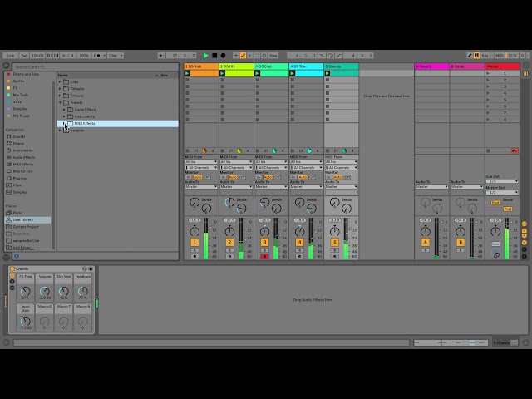Click the Stop button in the transport
Image resolution: width=532 pixels, height=399 pixels.
click(x=214, y=56)
